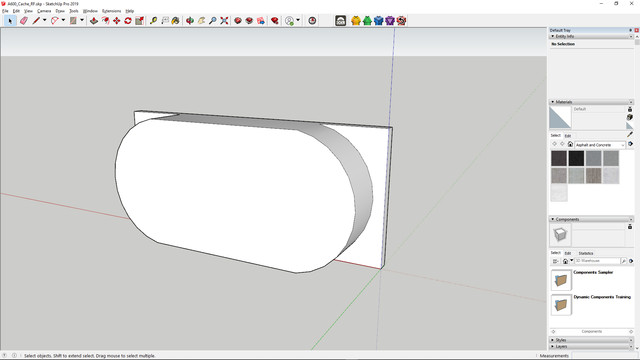Select the Orbit camera tool
640x360 pixels.
coord(190,20)
